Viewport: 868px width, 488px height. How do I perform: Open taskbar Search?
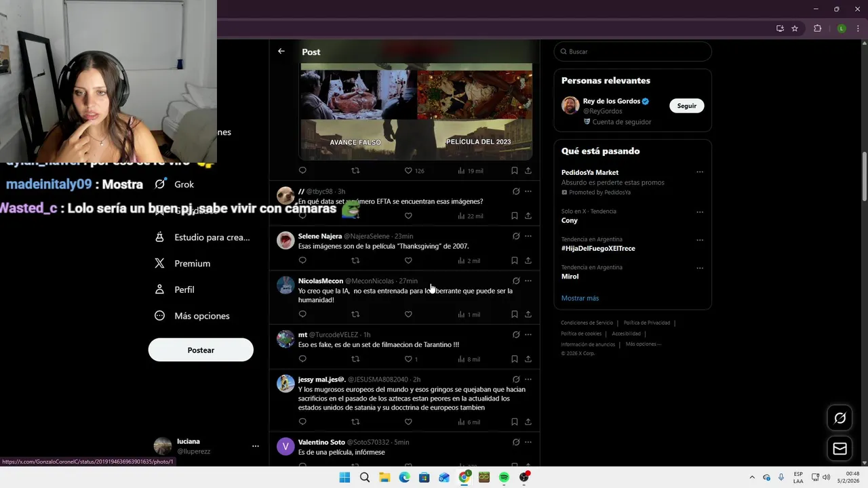[365, 477]
